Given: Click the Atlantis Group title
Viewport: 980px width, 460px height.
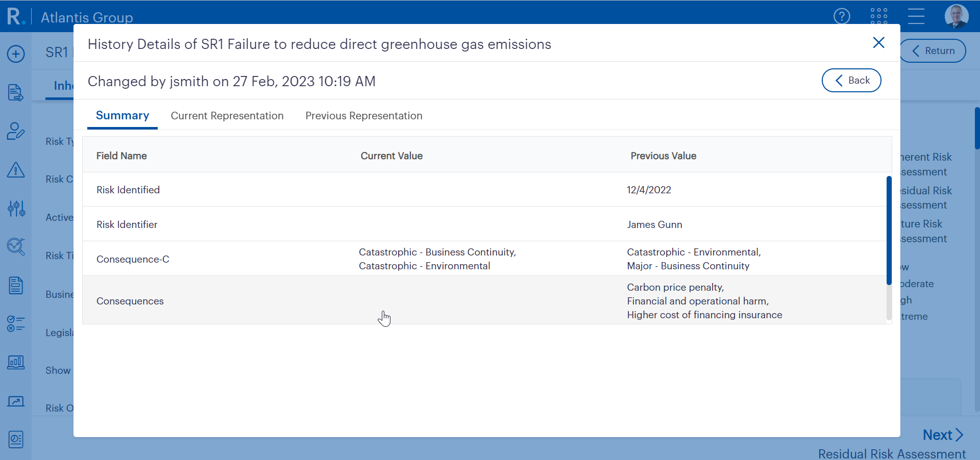Looking at the screenshot, I should point(87,17).
